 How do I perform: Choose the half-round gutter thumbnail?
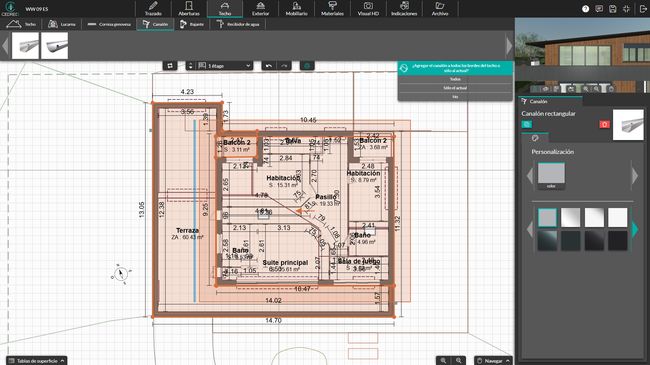pyautogui.click(x=55, y=46)
